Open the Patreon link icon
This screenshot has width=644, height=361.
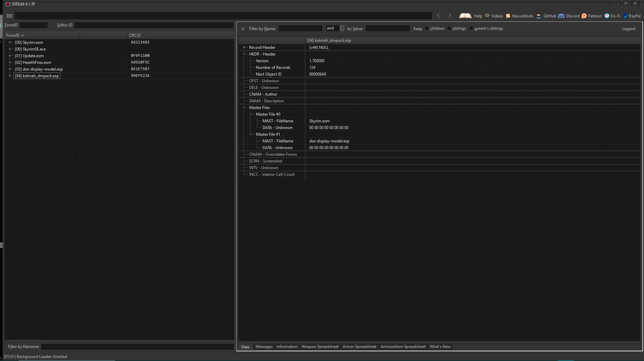tap(584, 16)
